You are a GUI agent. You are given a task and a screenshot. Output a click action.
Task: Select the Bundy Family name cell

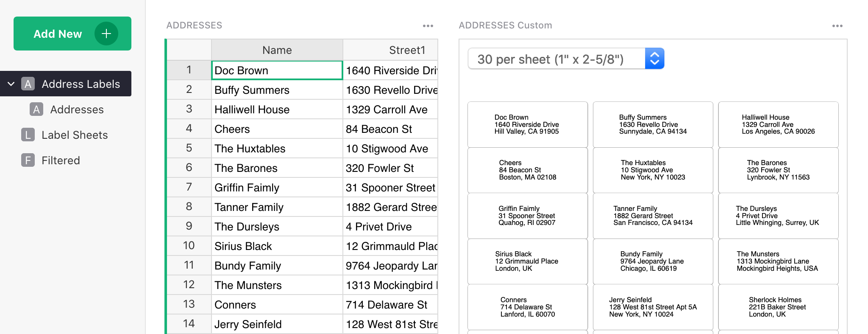click(x=277, y=265)
